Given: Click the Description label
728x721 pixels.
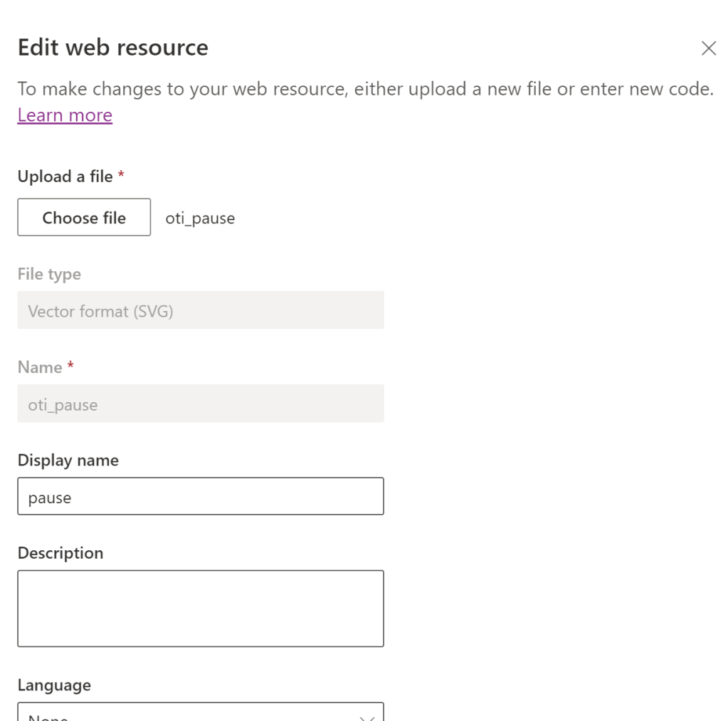Looking at the screenshot, I should [x=60, y=553].
